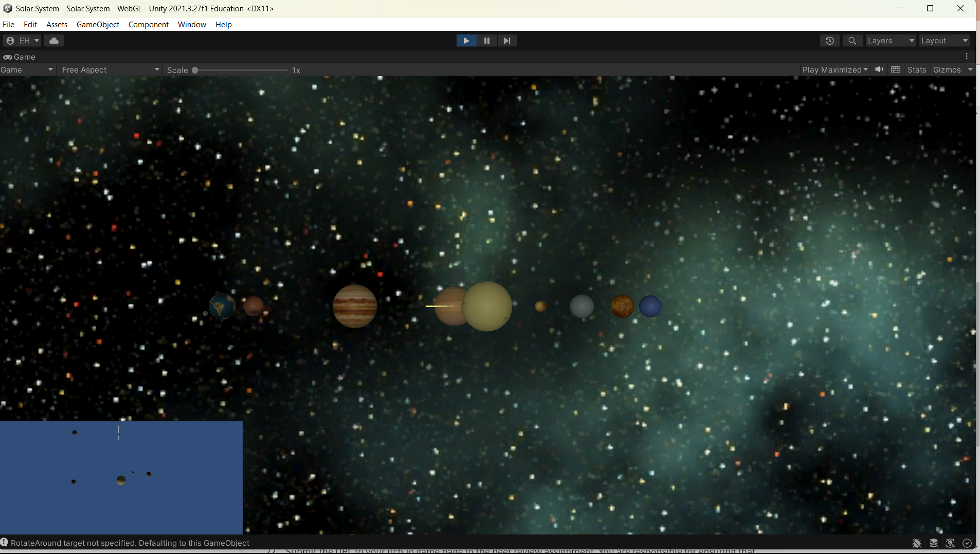Open the Component menu
Image resolution: width=980 pixels, height=554 pixels.
[x=148, y=24]
